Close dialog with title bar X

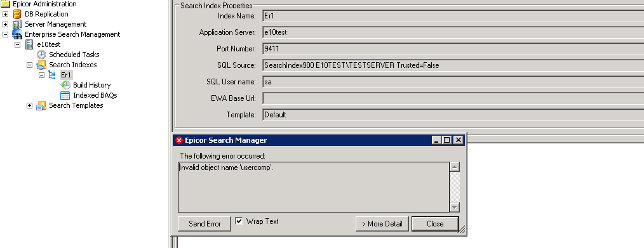click(x=459, y=140)
